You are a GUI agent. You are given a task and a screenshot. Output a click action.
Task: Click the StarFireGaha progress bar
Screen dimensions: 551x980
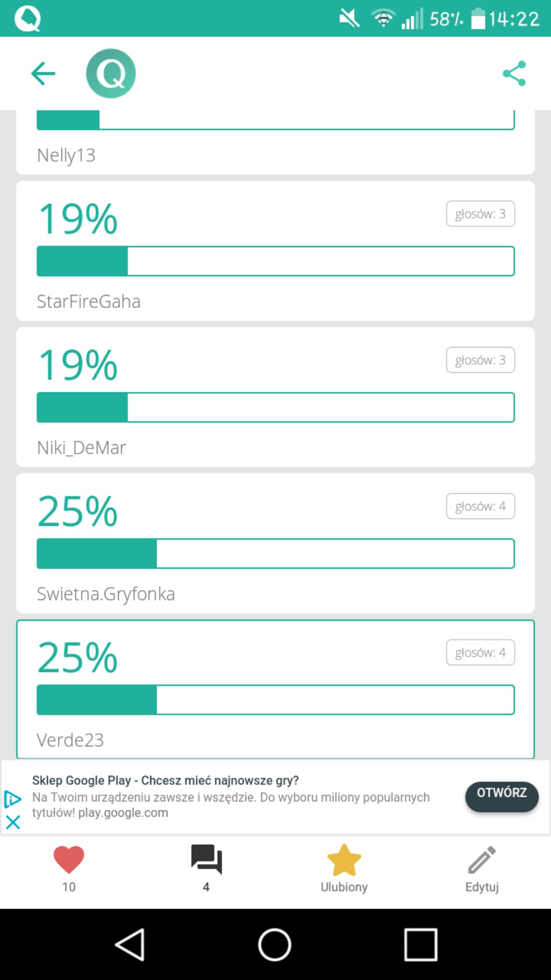275,261
